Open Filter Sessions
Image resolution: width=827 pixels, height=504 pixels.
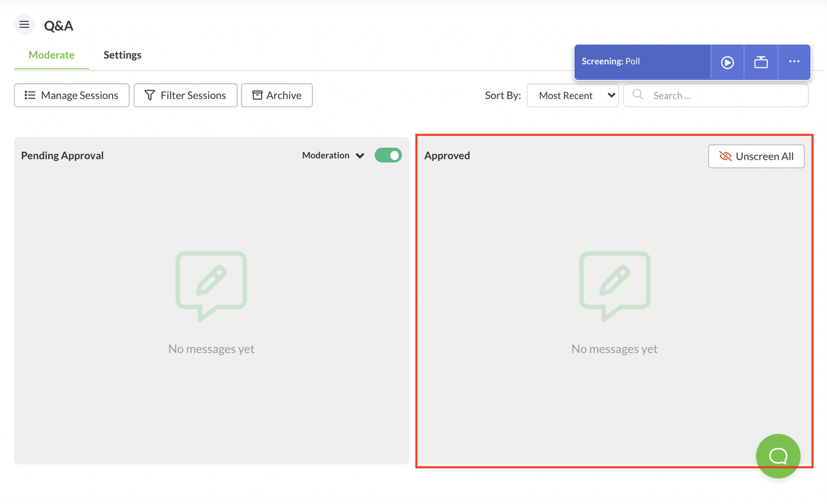click(185, 95)
